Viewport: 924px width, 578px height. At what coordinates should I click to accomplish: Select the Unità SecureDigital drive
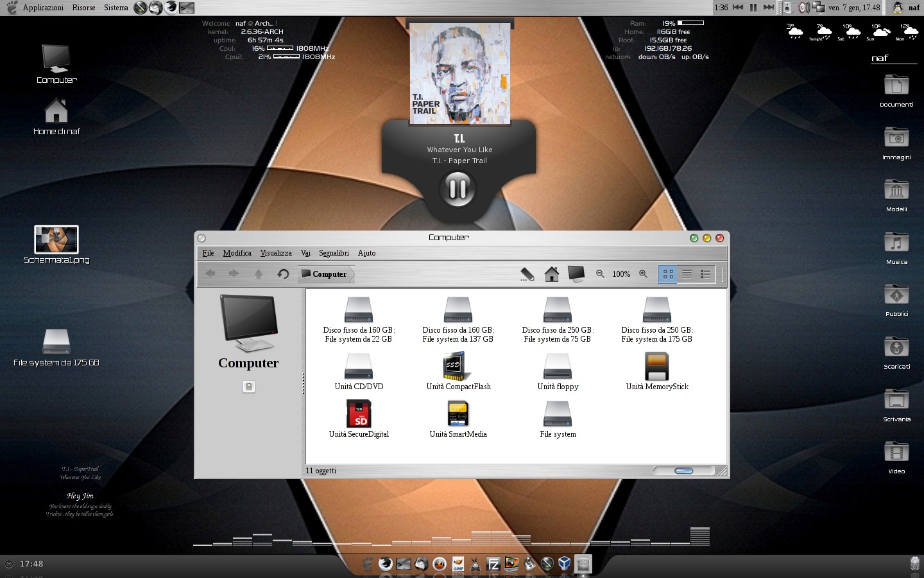click(x=359, y=419)
